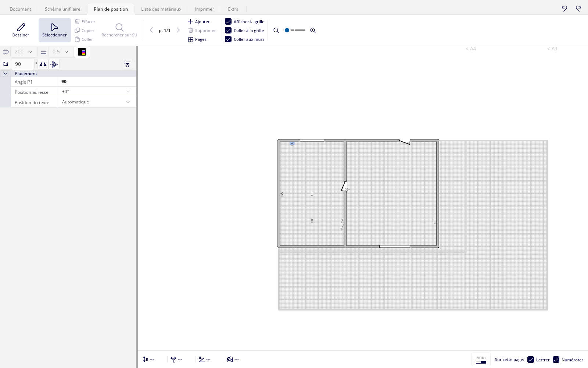Click the undo arrow icon
Screen dimensions: 588x368
[x=564, y=8]
